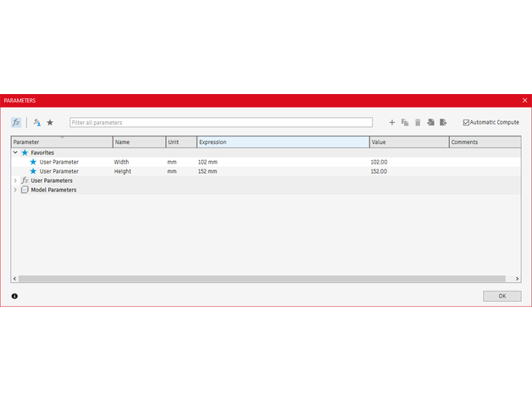This screenshot has height=400, width=532.
Task: Toggle the Automatic Compute checkbox
Action: pos(466,123)
